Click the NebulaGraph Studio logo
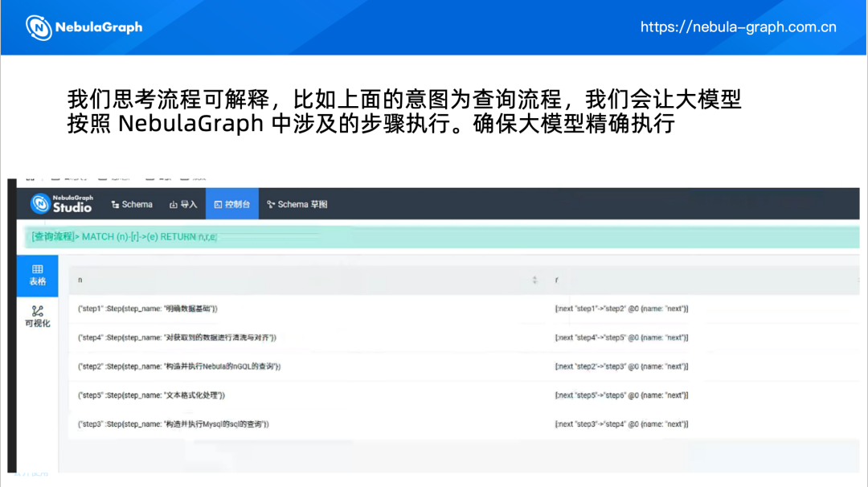 click(61, 204)
